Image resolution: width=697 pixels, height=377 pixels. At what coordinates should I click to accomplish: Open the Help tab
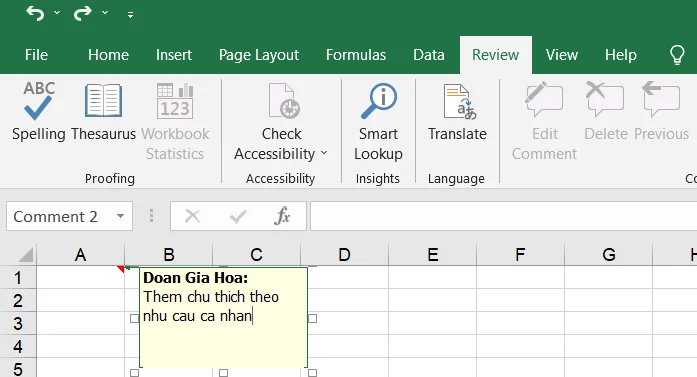coord(621,55)
